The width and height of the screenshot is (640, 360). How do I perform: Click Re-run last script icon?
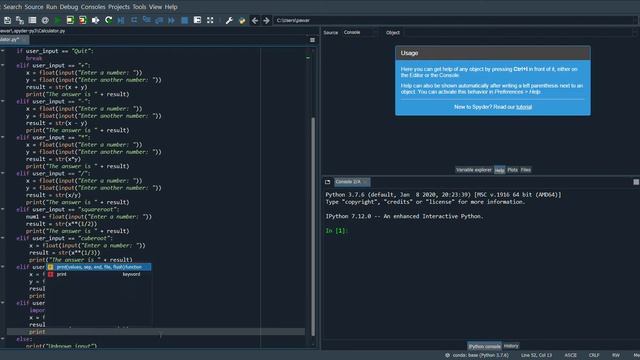[x=108, y=20]
